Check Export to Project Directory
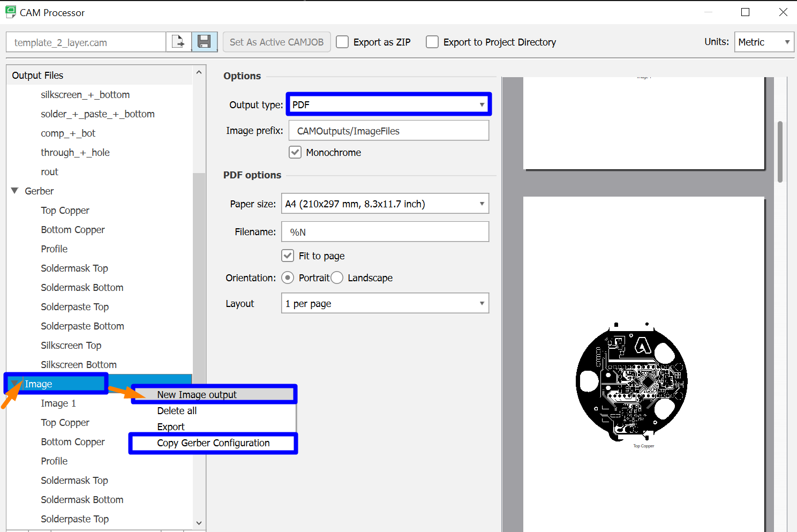The width and height of the screenshot is (797, 532). point(432,42)
